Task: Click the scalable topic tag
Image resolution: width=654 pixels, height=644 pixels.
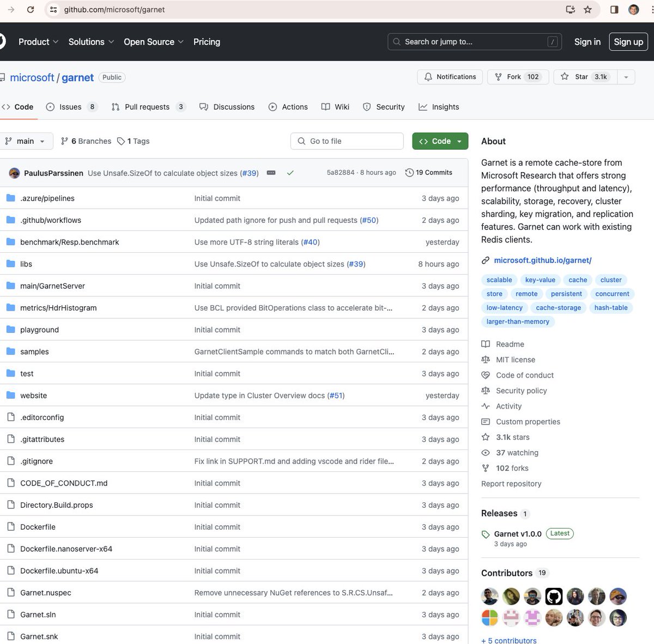Action: pyautogui.click(x=499, y=280)
